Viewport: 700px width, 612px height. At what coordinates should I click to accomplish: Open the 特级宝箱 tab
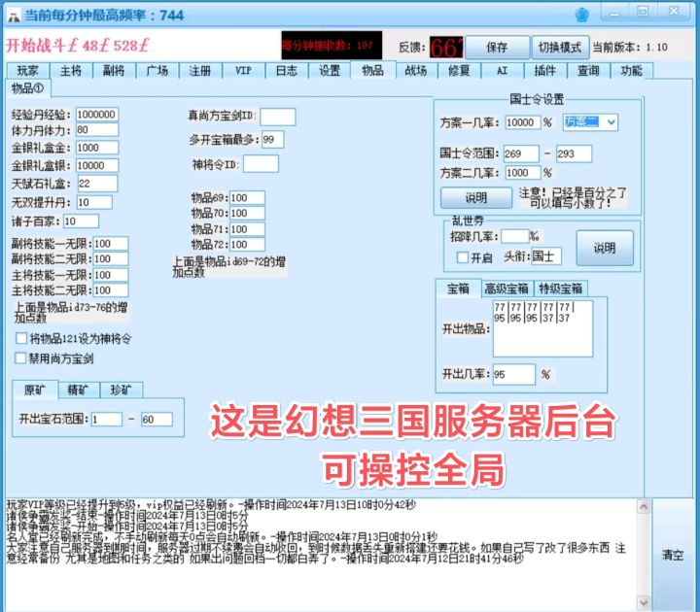click(x=560, y=289)
